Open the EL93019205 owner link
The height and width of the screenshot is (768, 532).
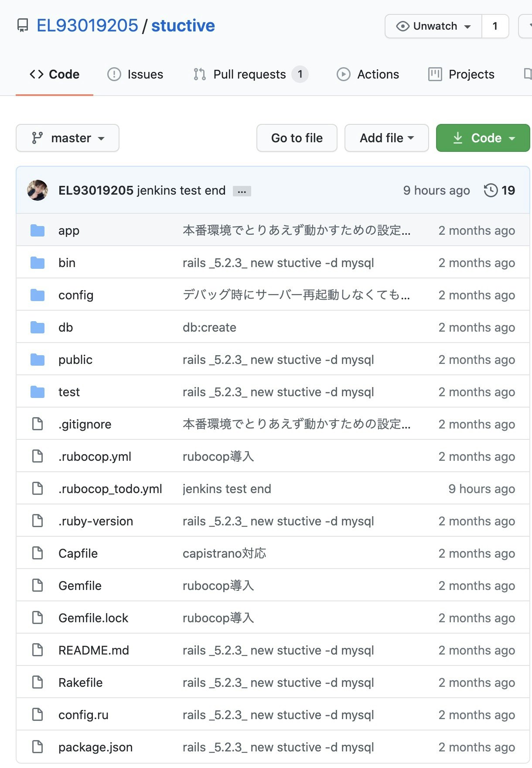[87, 26]
